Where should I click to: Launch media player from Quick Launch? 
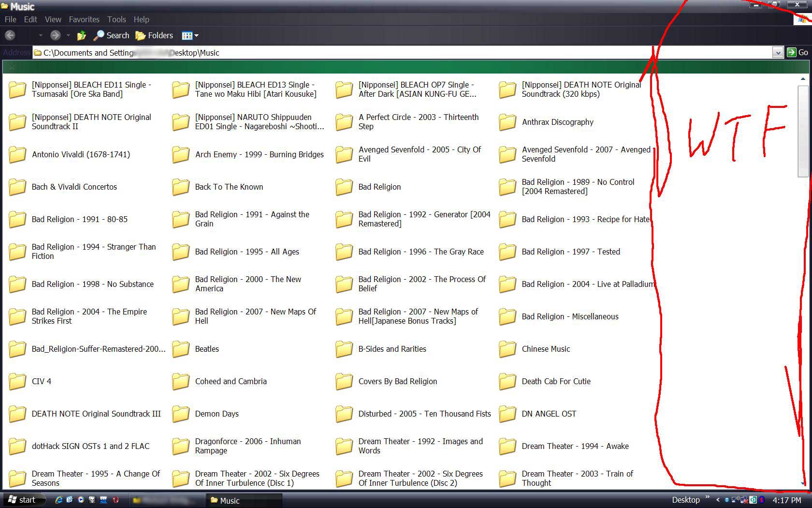point(81,500)
